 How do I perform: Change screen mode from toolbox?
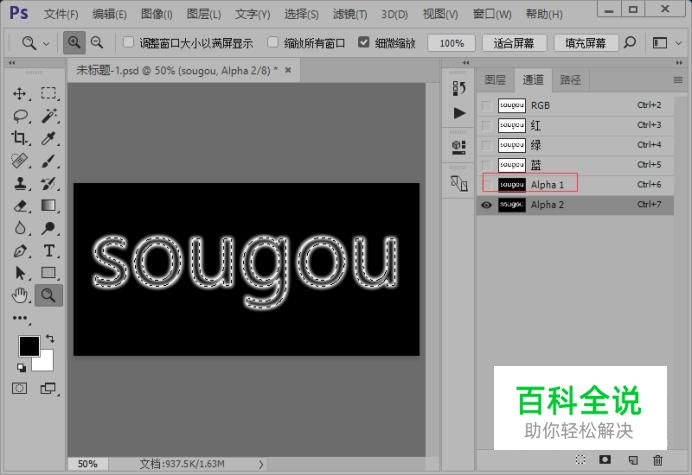[48, 388]
